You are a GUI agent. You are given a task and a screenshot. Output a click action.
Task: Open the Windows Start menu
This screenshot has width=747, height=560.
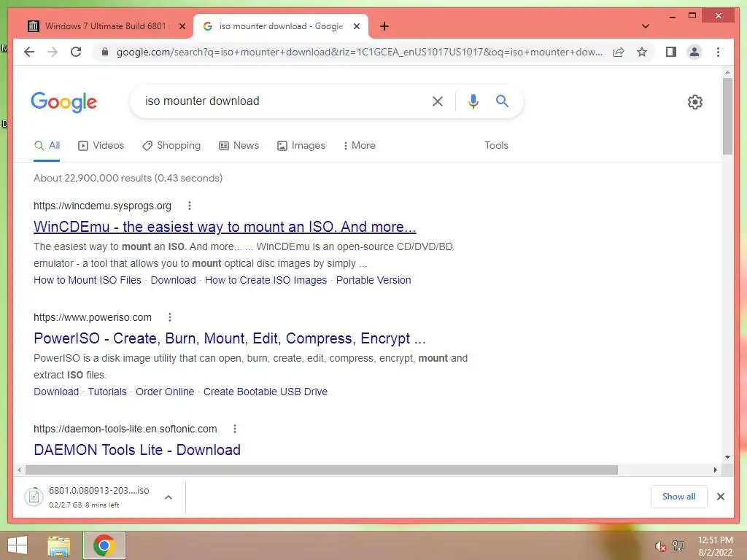pyautogui.click(x=18, y=545)
